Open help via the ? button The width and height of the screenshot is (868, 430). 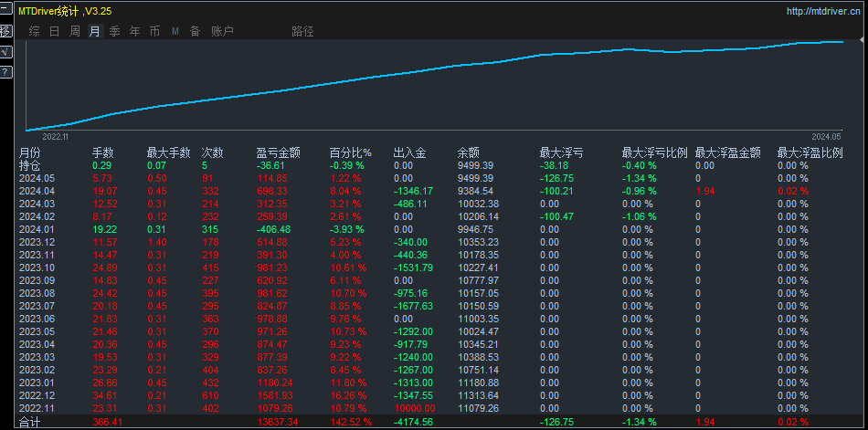[5, 72]
